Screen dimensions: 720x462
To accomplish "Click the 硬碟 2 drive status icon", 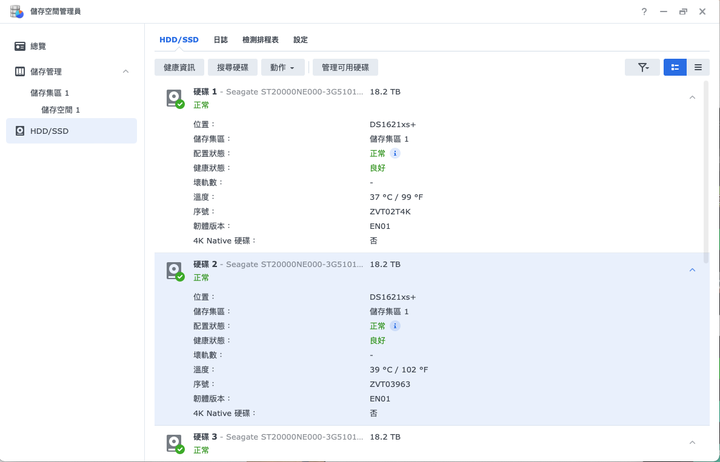I will click(x=175, y=271).
